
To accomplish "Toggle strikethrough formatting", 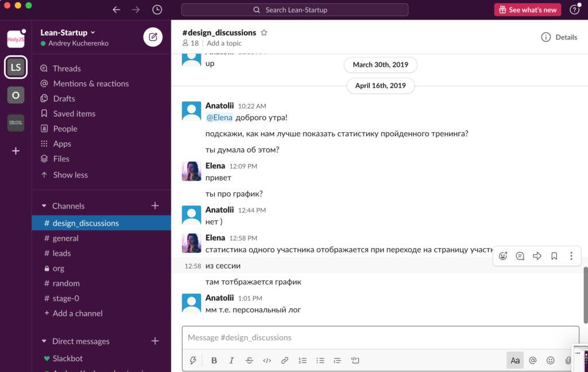I will [249, 361].
